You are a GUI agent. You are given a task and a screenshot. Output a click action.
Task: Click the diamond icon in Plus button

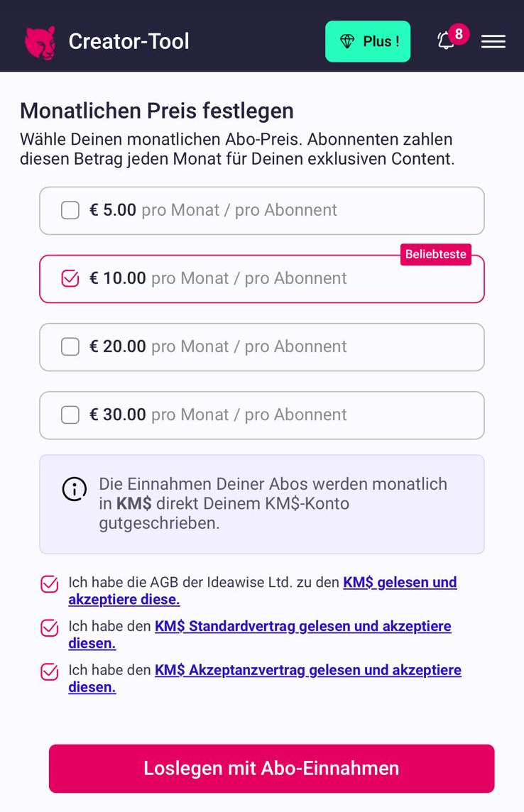click(x=347, y=41)
